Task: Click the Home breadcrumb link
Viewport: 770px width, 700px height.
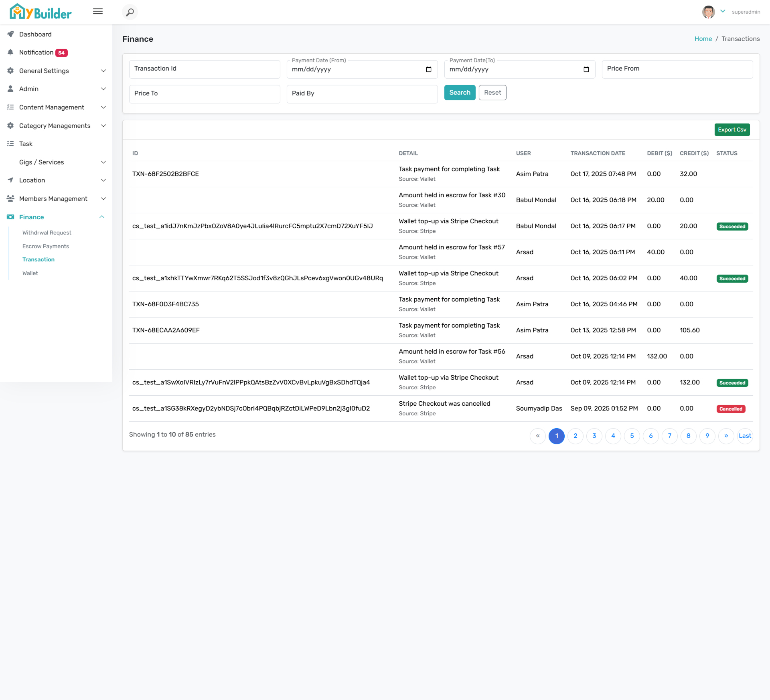Action: (x=703, y=39)
